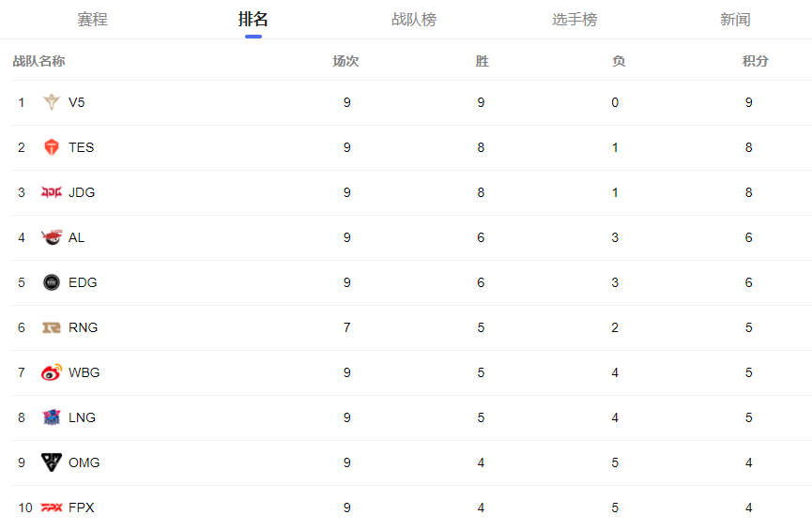Open the V5 team name link

coord(77,102)
